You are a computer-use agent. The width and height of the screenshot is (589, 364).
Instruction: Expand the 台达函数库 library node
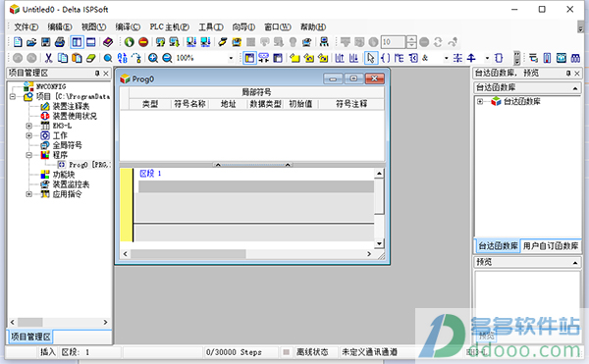[x=480, y=101]
